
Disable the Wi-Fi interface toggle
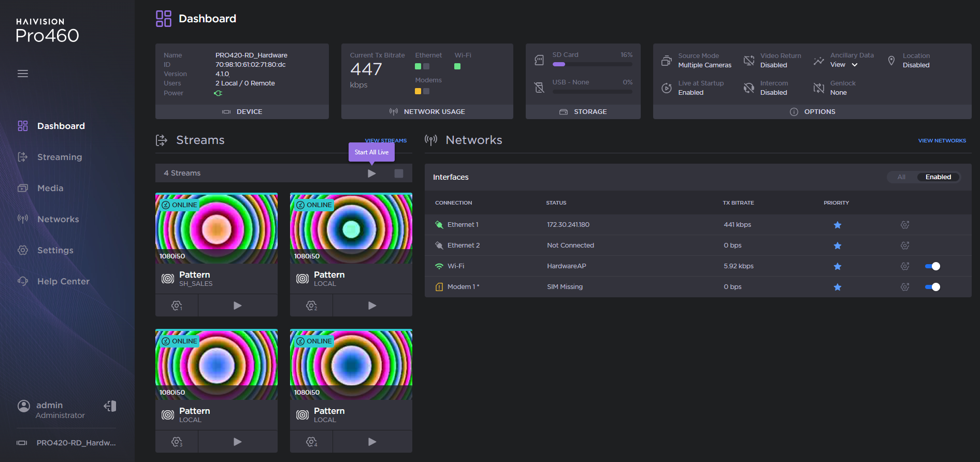[932, 266]
